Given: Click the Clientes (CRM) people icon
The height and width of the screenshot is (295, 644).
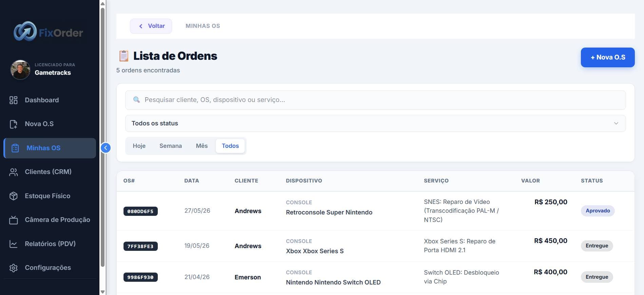Looking at the screenshot, I should point(13,172).
